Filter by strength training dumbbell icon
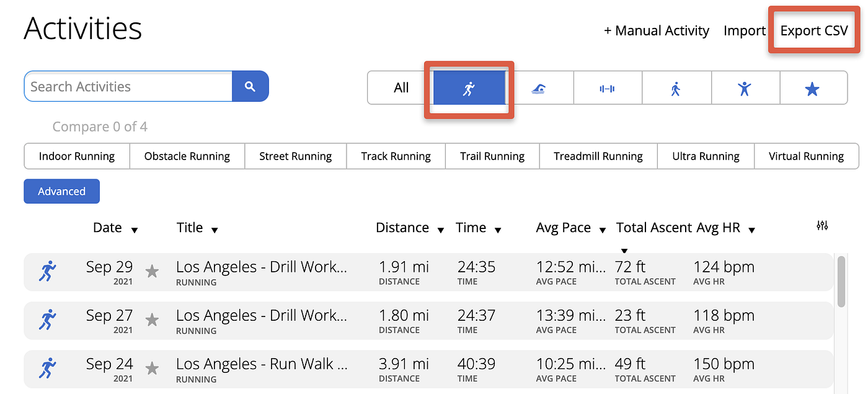The image size is (868, 394). tap(607, 89)
